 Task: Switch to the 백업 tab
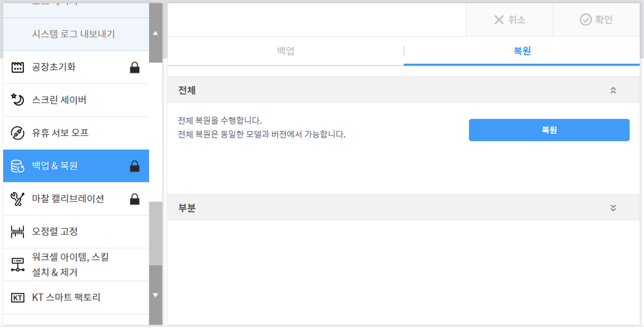click(286, 51)
